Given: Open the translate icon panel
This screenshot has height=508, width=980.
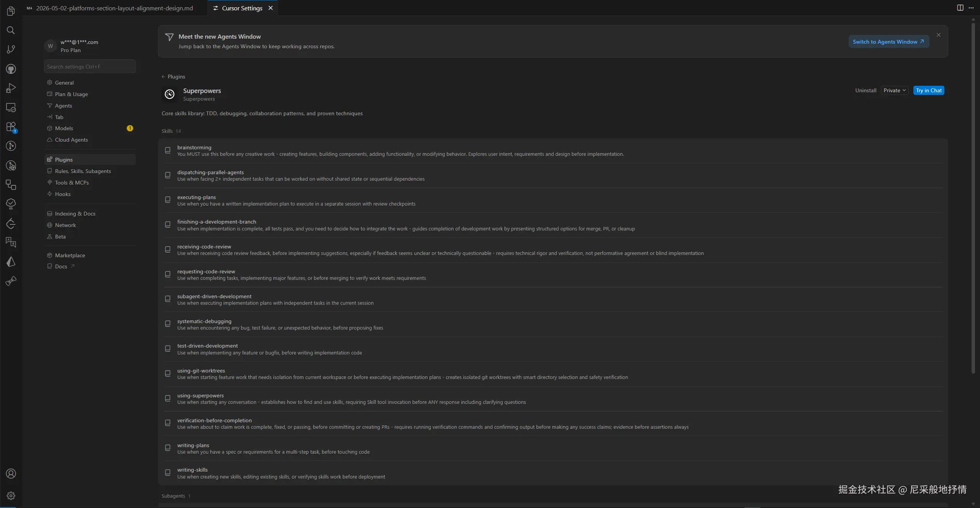Looking at the screenshot, I should [11, 242].
